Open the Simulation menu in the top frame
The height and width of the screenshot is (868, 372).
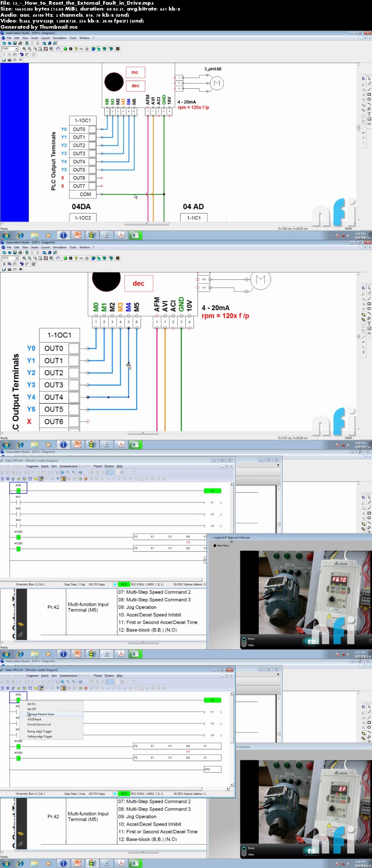click(x=60, y=38)
